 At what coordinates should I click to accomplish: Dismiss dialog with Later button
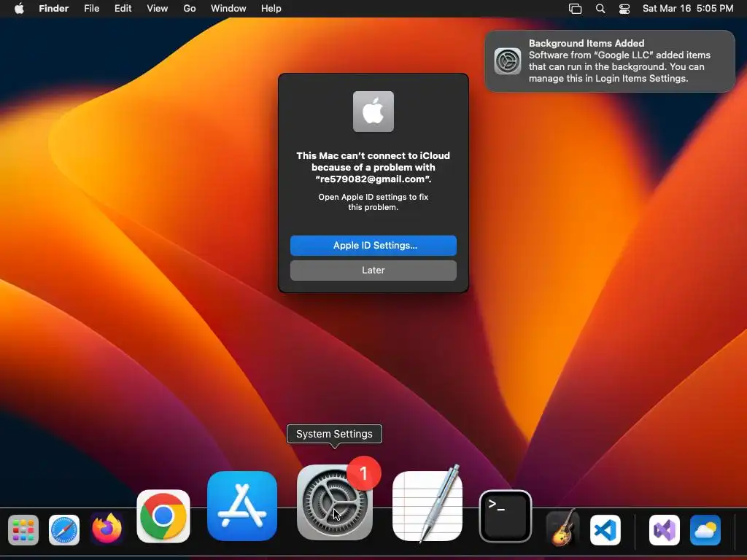coord(373,270)
